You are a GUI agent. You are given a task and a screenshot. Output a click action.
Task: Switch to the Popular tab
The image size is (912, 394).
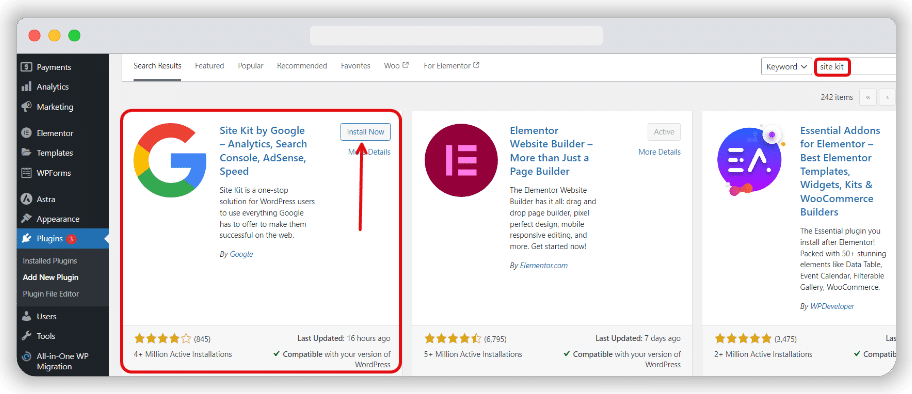click(x=251, y=66)
